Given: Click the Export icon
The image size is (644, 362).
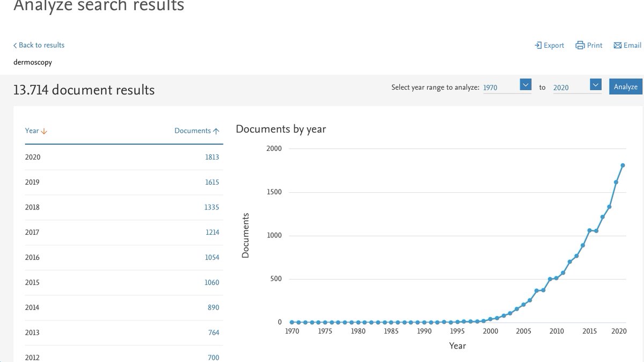Looking at the screenshot, I should coord(538,46).
